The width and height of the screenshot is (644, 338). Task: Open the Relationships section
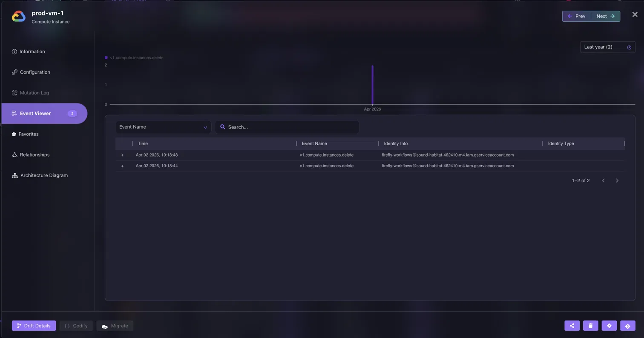30,155
